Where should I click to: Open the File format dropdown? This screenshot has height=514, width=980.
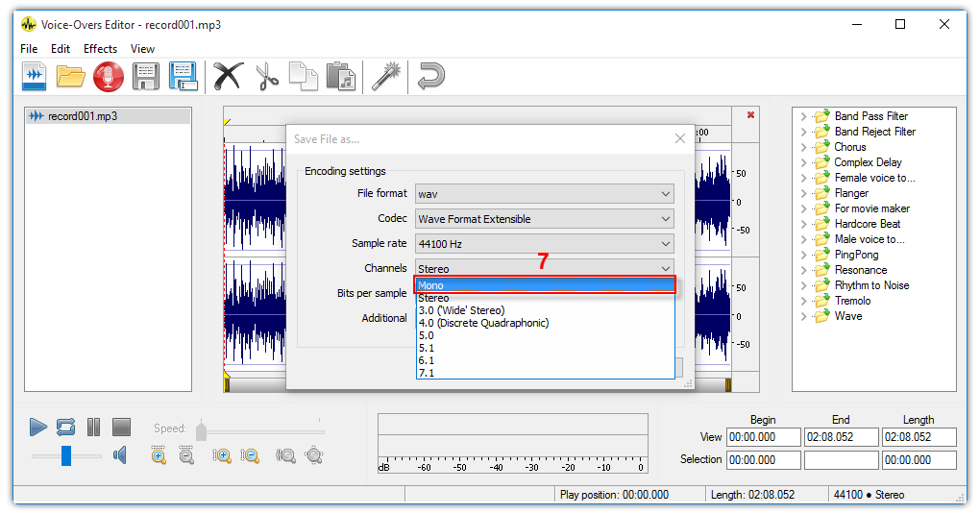tap(545, 194)
